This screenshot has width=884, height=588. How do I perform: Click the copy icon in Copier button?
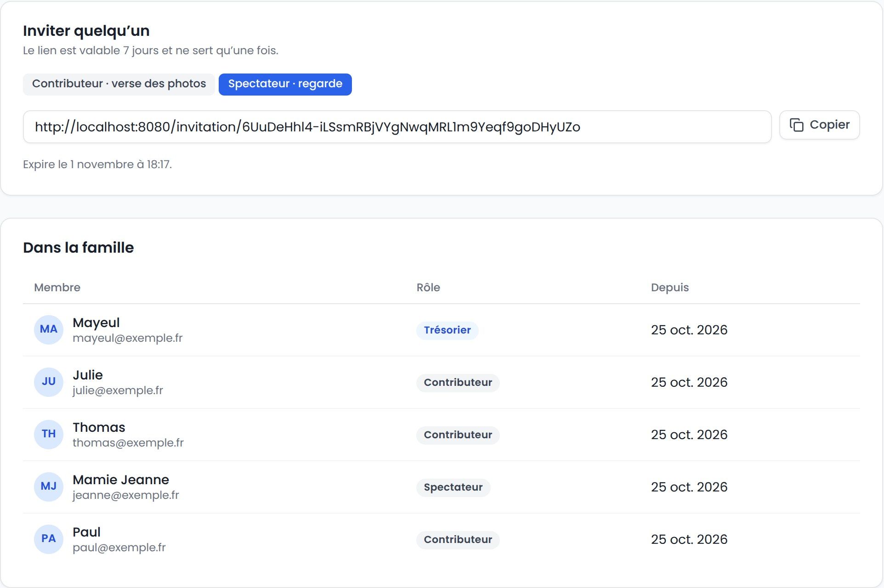pos(796,125)
